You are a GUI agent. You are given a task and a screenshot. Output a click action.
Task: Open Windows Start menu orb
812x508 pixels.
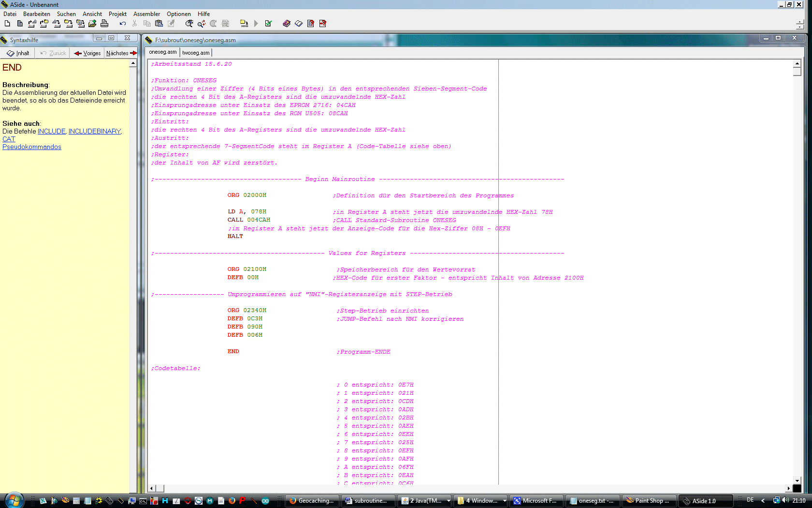click(14, 500)
